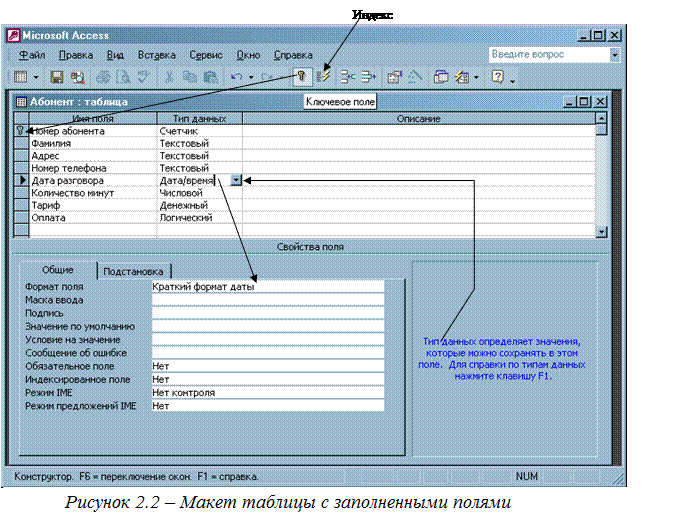Expand the help question box dropdown
This screenshot has height=523, width=685.
pyautogui.click(x=615, y=55)
